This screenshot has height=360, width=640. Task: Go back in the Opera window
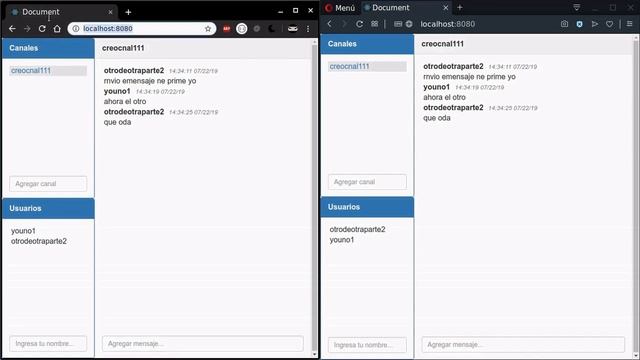[x=330, y=24]
